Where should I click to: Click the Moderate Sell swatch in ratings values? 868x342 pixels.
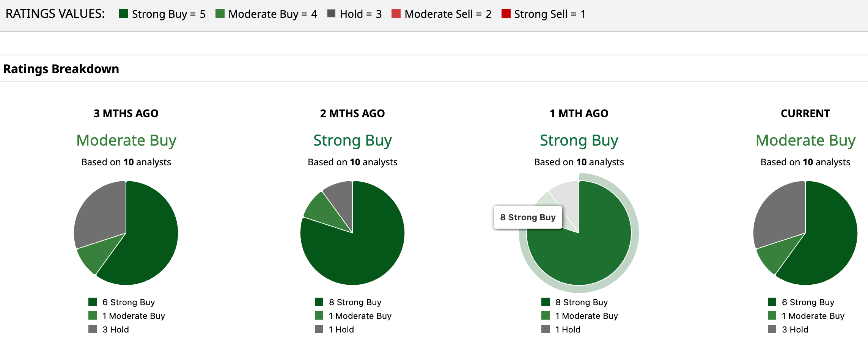point(396,14)
